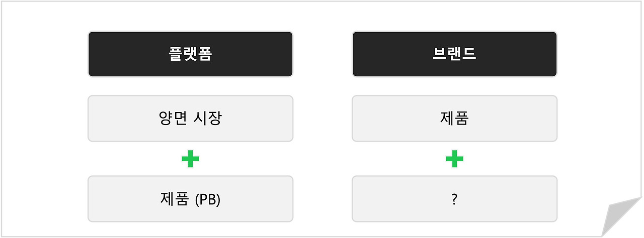Select the gray box containing the question mark
The width and height of the screenshot is (644, 238).
454,199
